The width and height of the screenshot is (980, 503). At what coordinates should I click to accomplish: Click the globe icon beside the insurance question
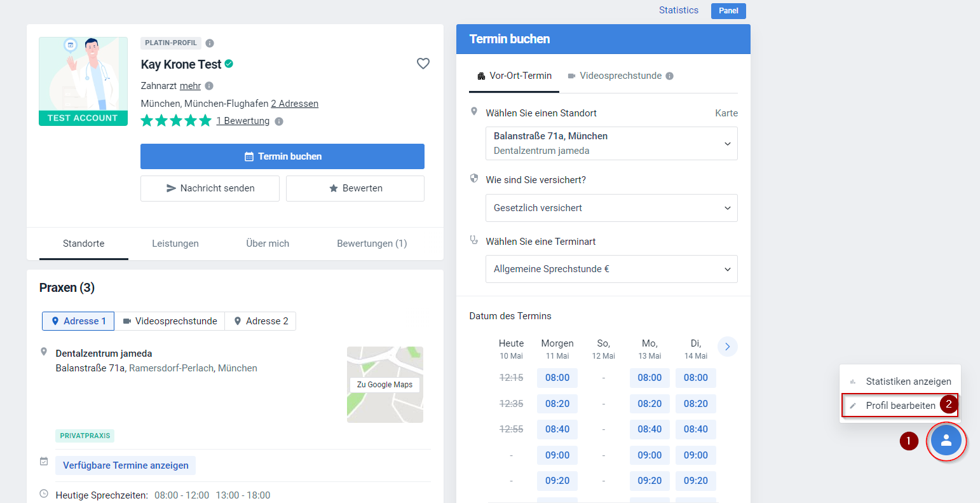pos(473,178)
